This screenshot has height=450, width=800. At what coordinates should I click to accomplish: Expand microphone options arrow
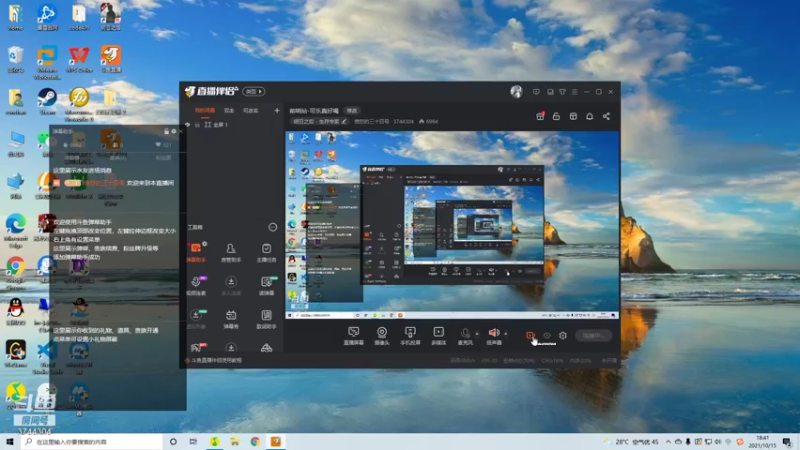coord(477,334)
